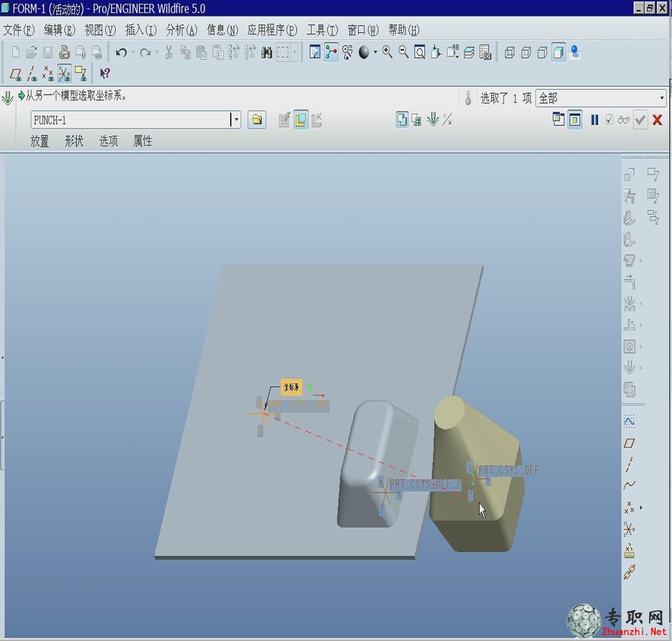
Task: Expand the saved view list arrow beside the sphere
Action: click(376, 52)
